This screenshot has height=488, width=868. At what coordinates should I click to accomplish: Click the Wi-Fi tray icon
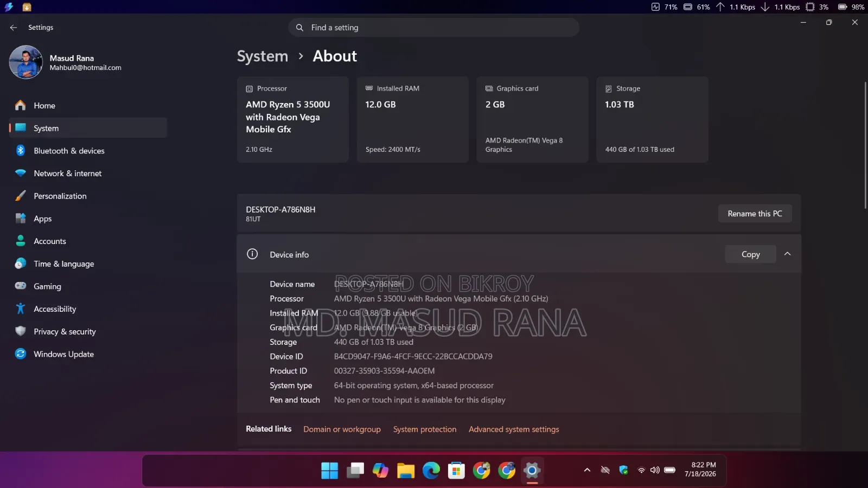[641, 470]
